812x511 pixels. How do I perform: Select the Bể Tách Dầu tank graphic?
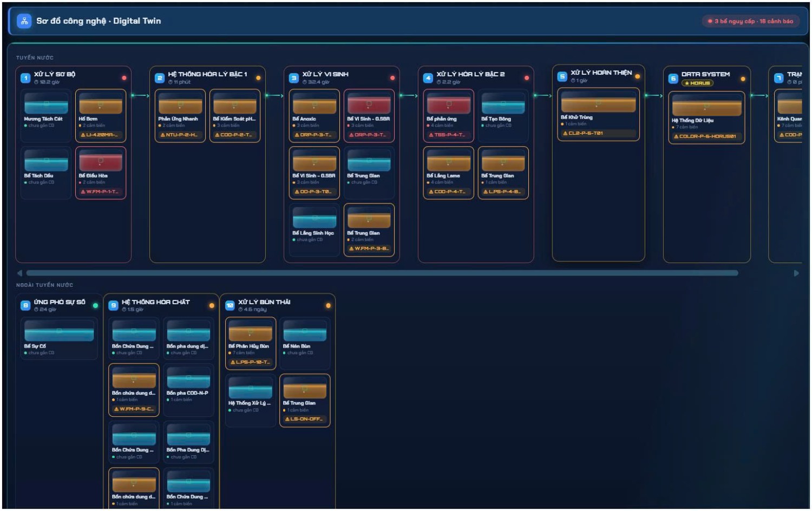tap(46, 160)
